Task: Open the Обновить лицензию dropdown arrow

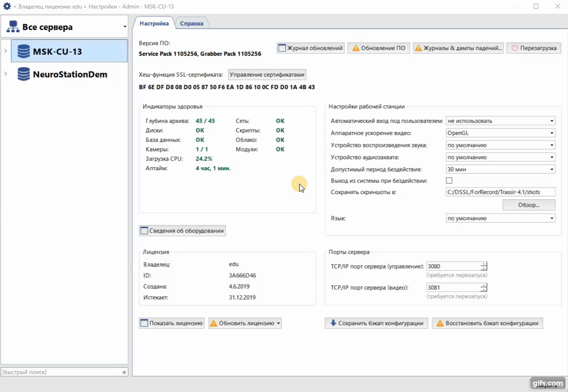Action: [279, 324]
